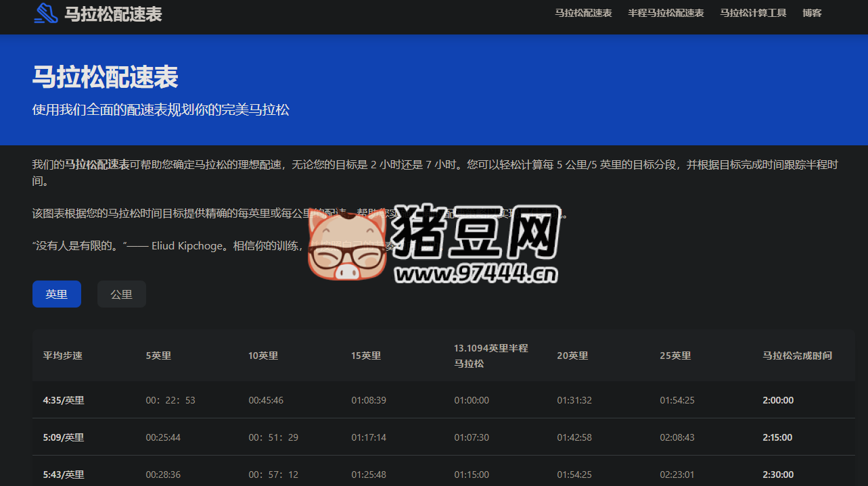Keep units on 英里

56,293
